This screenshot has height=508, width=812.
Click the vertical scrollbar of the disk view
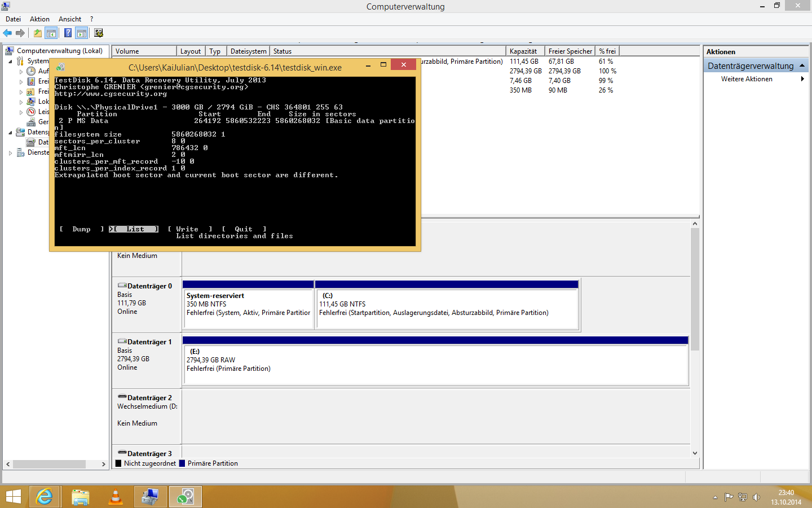tap(695, 290)
